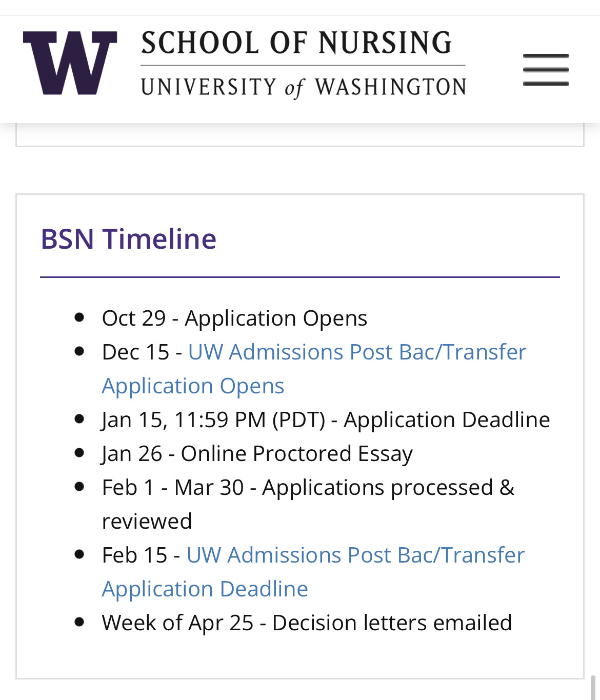Click the purple divider under BSN Timeline
Viewport: 600px width, 700px height.
(300, 277)
